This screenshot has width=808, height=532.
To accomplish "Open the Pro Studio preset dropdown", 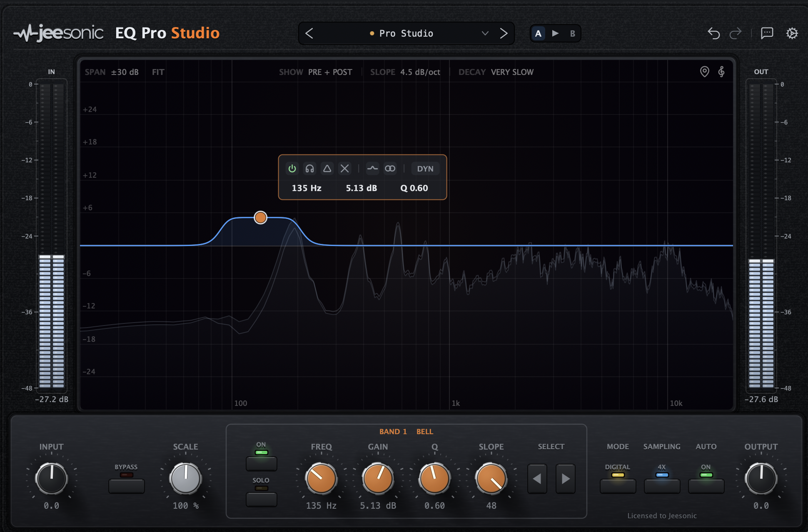I will (484, 33).
